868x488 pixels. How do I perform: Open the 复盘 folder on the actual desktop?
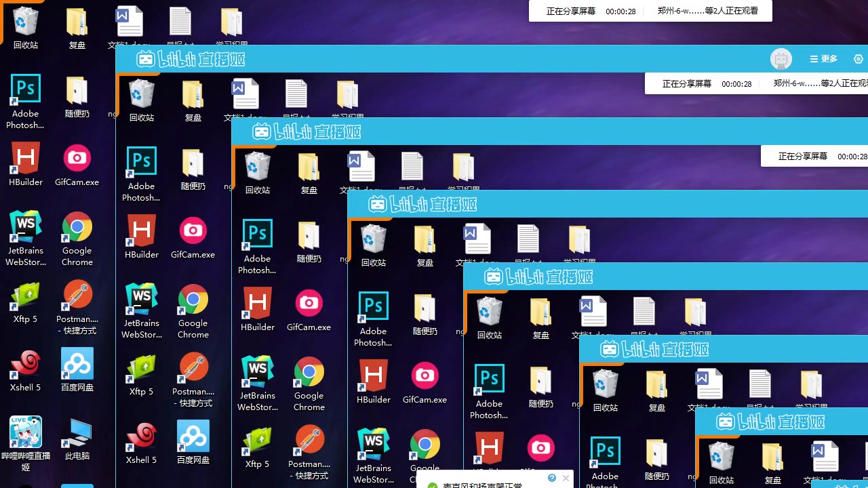tap(77, 27)
